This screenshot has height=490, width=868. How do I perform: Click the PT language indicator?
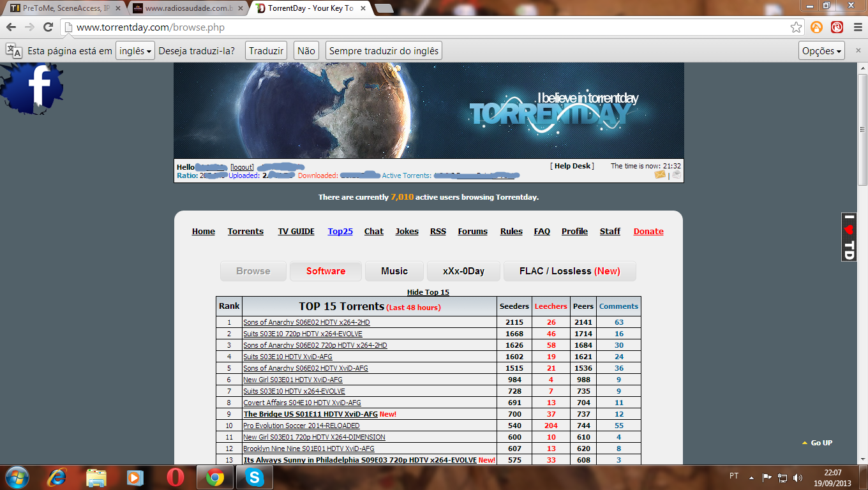[734, 476]
